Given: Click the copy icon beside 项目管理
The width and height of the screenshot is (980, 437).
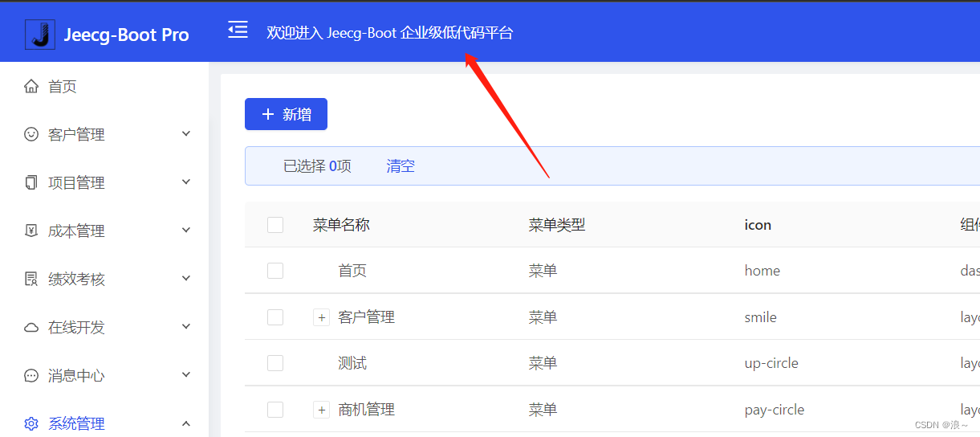Looking at the screenshot, I should tap(31, 182).
